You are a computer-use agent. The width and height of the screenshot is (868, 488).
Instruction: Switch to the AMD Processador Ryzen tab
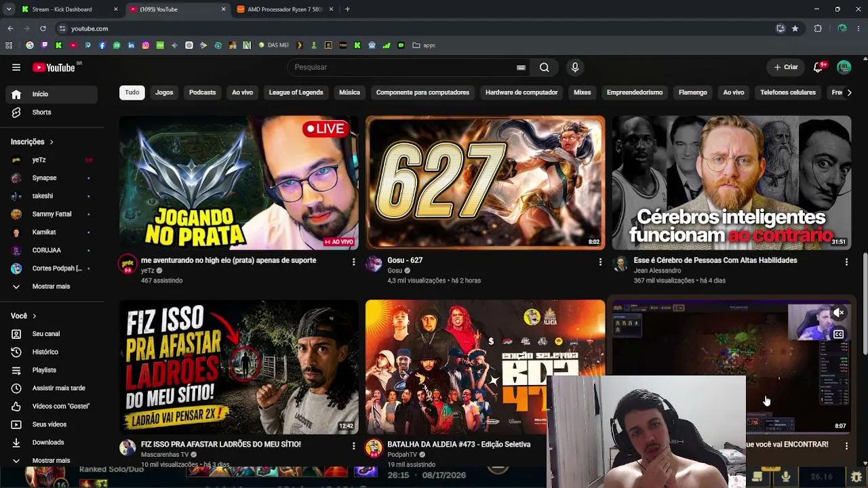pyautogui.click(x=285, y=9)
